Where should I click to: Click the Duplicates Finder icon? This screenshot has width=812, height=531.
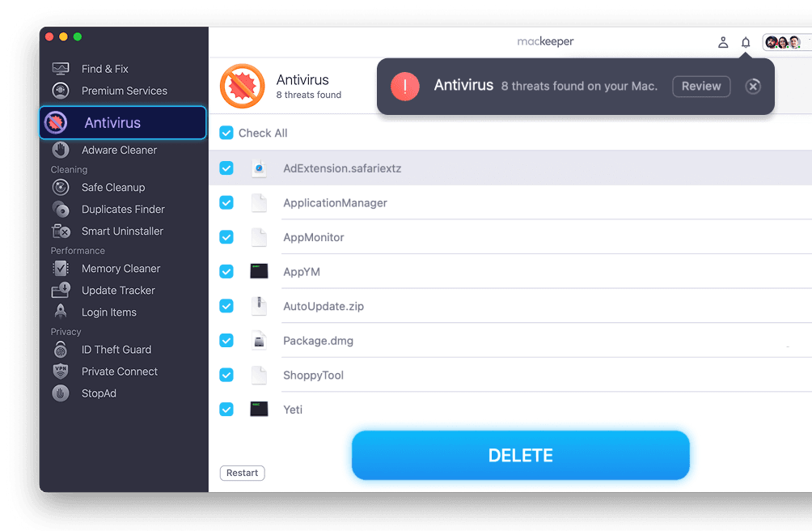61,210
